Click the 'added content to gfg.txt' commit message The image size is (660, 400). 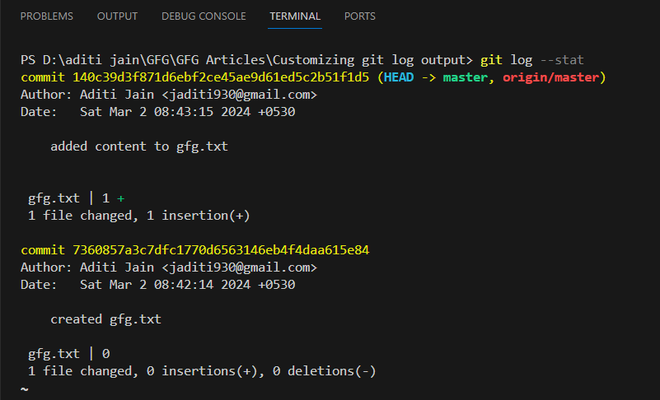click(x=139, y=147)
